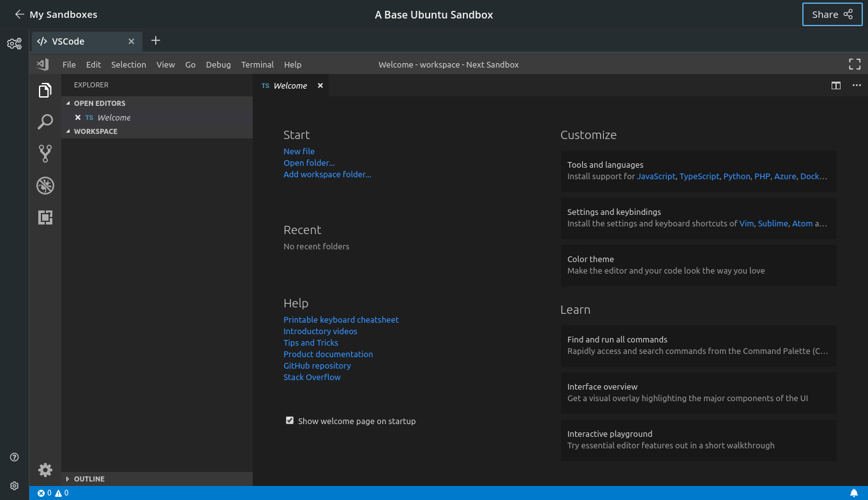Open the Printable keyboard cheatsheet link
This screenshot has height=500, width=868.
point(341,320)
